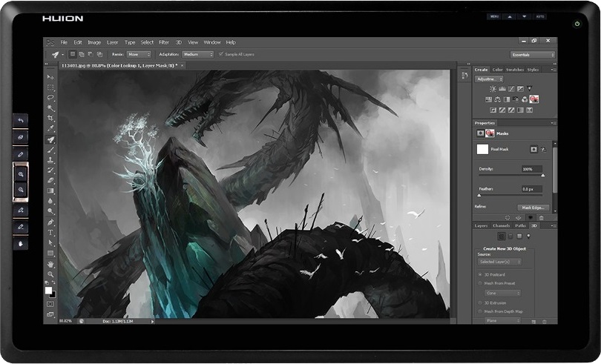Select the Rectangle shape tool
Screen dimensions: 601x364
tap(50, 254)
